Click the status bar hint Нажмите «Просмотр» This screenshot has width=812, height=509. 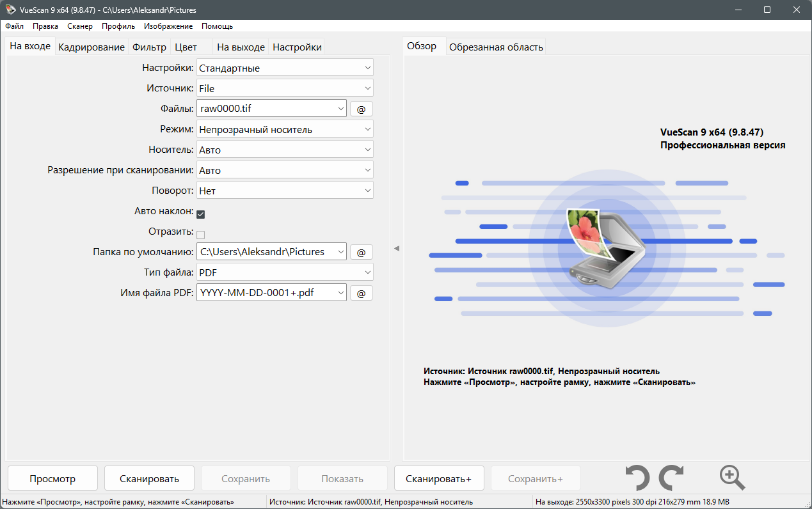(118, 502)
